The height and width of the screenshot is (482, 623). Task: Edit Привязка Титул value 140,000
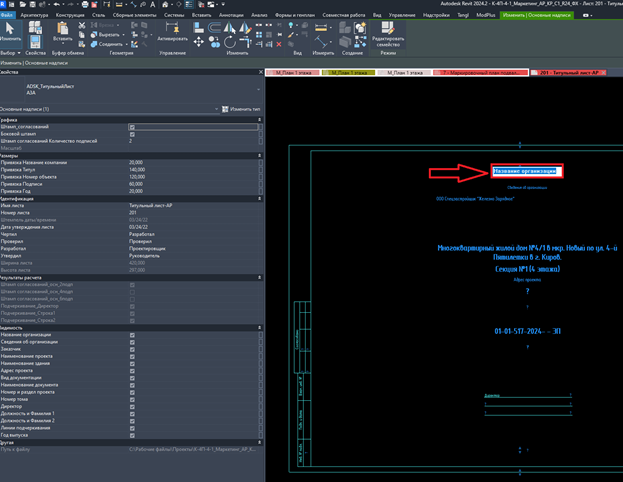tap(194, 170)
